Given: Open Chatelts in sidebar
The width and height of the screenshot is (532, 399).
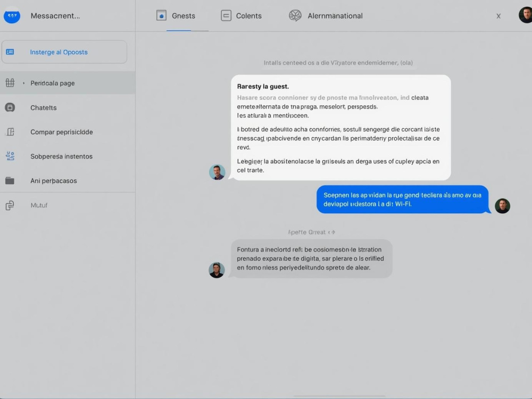Looking at the screenshot, I should [x=44, y=107].
